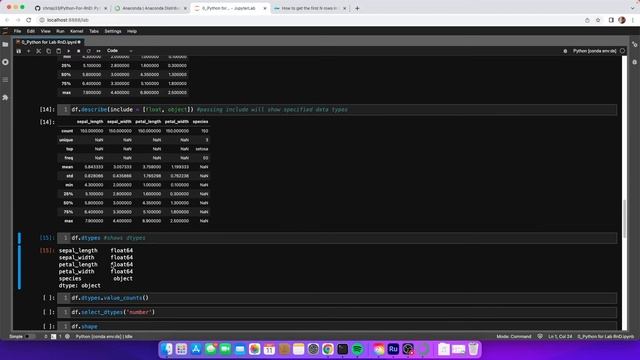Open Adobe Premiere Rush in the Dock
The width and height of the screenshot is (640, 360).
[x=393, y=349]
